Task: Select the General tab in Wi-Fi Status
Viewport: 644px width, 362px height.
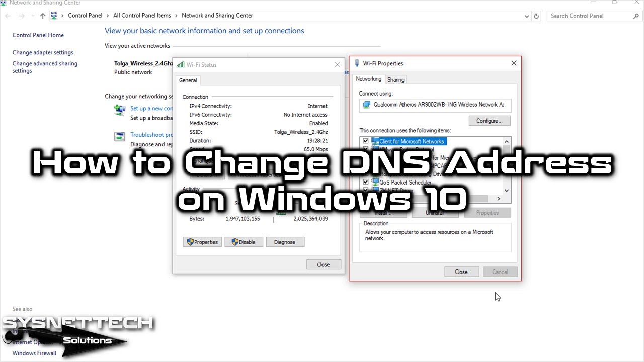Action: tap(188, 80)
